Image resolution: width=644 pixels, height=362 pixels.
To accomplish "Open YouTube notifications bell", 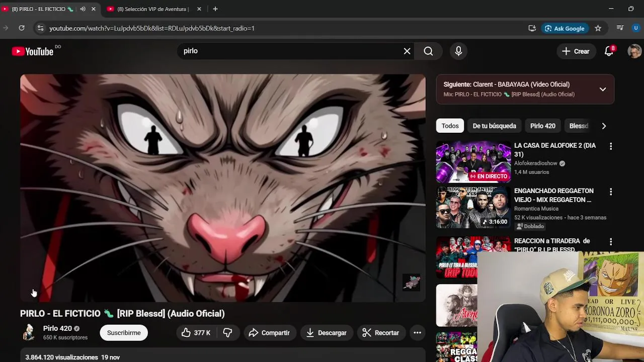I will click(x=609, y=51).
